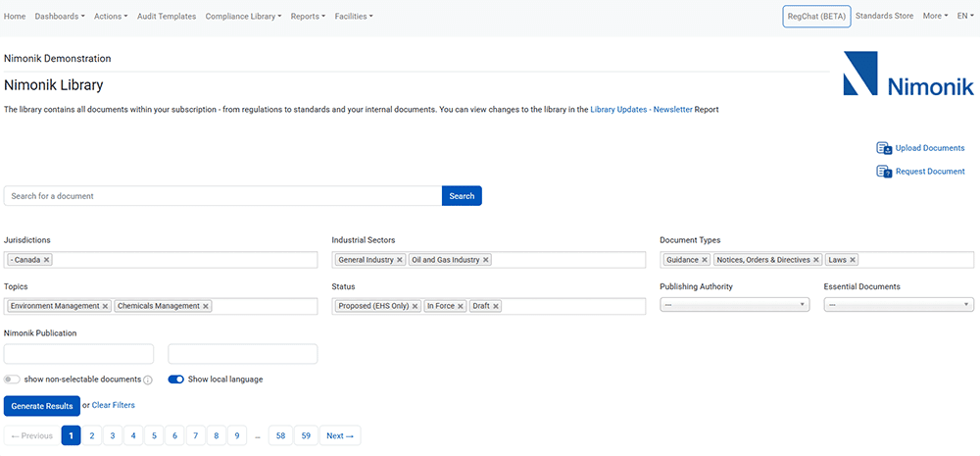Remove the Laws document type tag
Screen dimensions: 980x456
tap(853, 260)
